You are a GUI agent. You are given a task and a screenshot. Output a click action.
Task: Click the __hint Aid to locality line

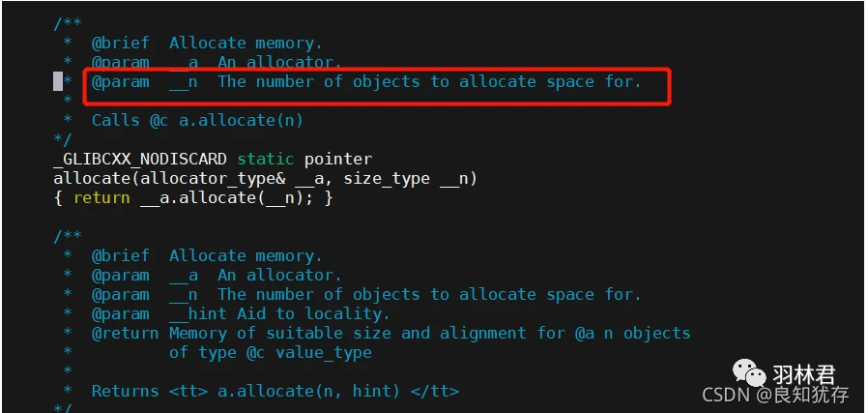pos(241,314)
